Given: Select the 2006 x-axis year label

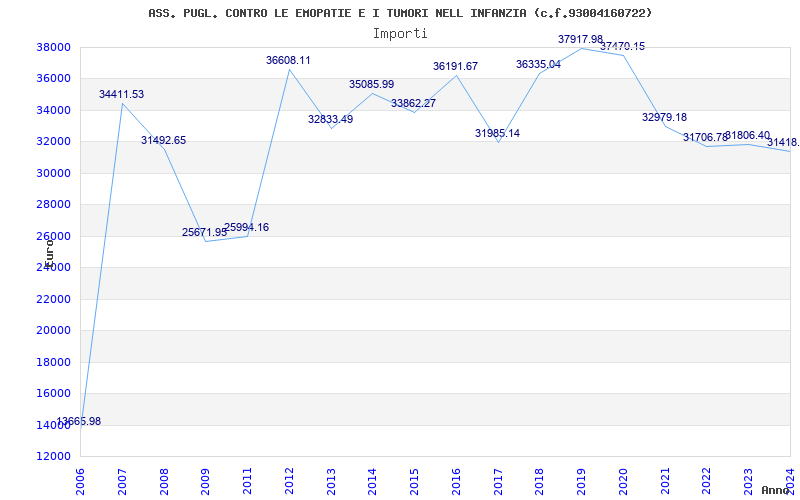Looking at the screenshot, I should 80,482.
